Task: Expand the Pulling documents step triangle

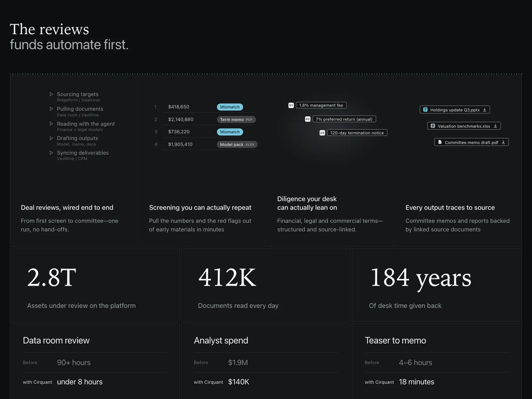Action: 51,109
